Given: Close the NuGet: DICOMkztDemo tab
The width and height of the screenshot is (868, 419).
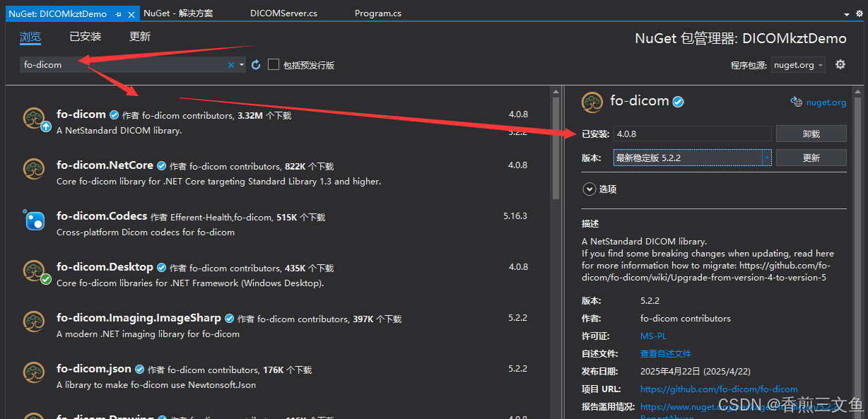Looking at the screenshot, I should pyautogui.click(x=132, y=14).
